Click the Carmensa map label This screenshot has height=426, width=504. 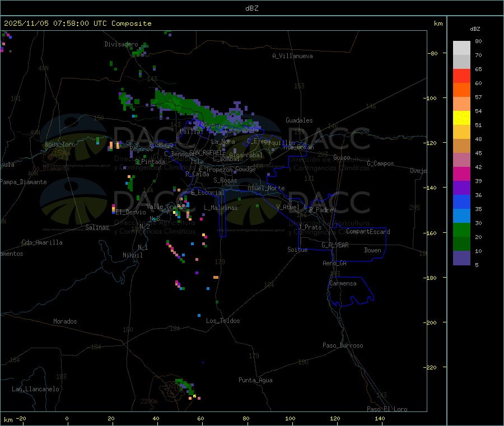343,283
